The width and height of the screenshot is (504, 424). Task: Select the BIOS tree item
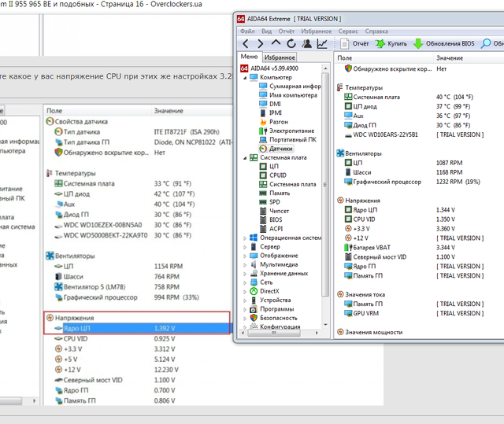click(271, 219)
